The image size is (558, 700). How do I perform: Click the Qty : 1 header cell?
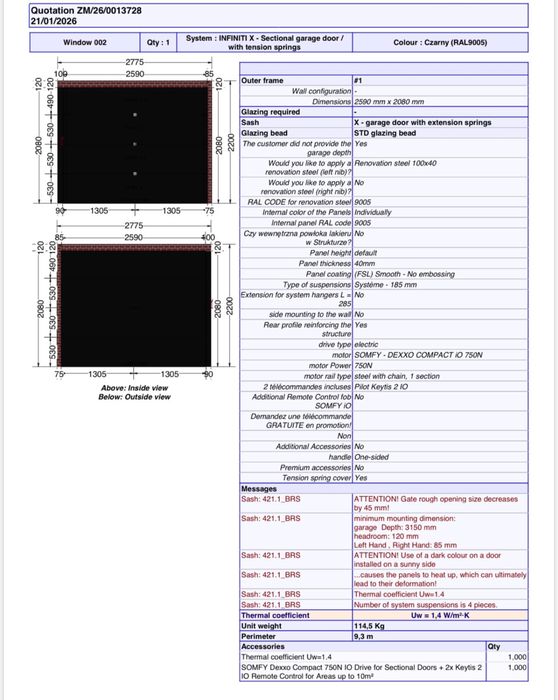[x=158, y=42]
